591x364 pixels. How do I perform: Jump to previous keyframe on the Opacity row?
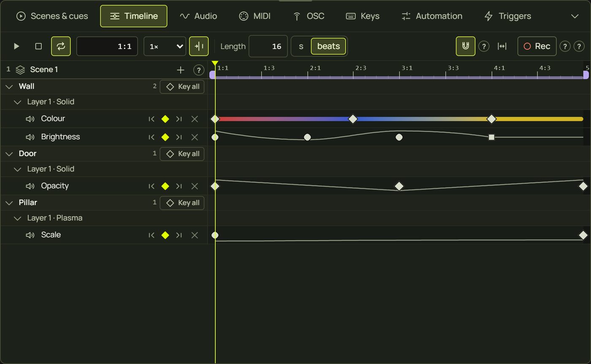(x=152, y=186)
